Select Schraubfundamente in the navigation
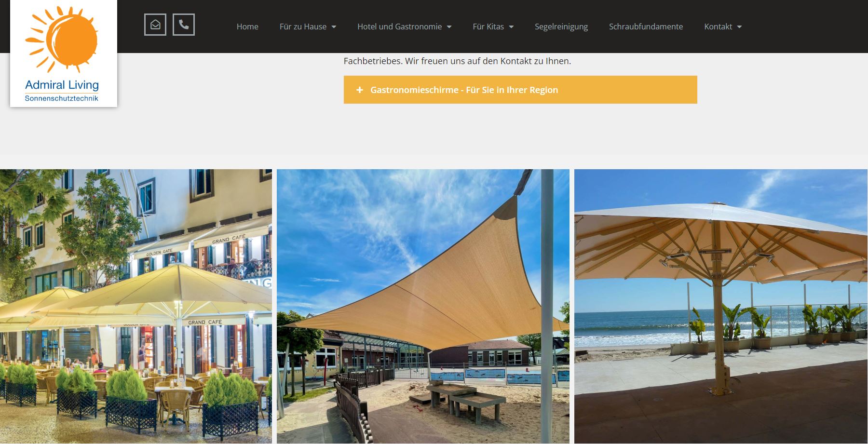This screenshot has width=868, height=444. pos(646,27)
